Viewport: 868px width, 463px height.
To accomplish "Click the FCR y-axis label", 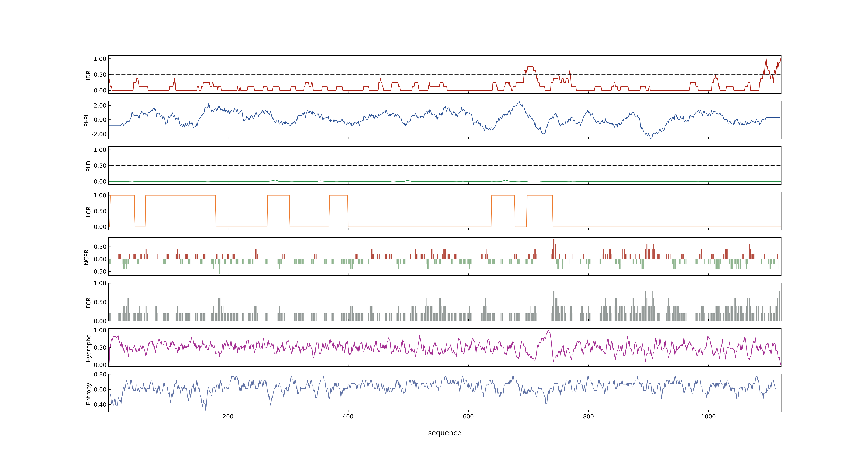I will (88, 302).
